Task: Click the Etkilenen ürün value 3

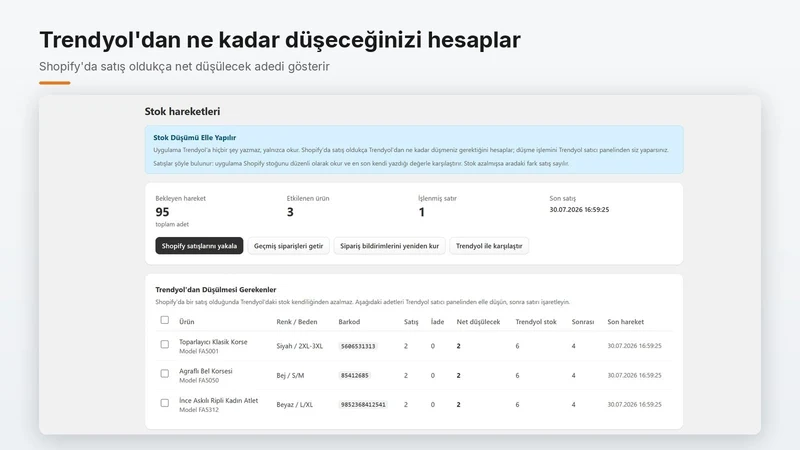Action: [x=290, y=212]
